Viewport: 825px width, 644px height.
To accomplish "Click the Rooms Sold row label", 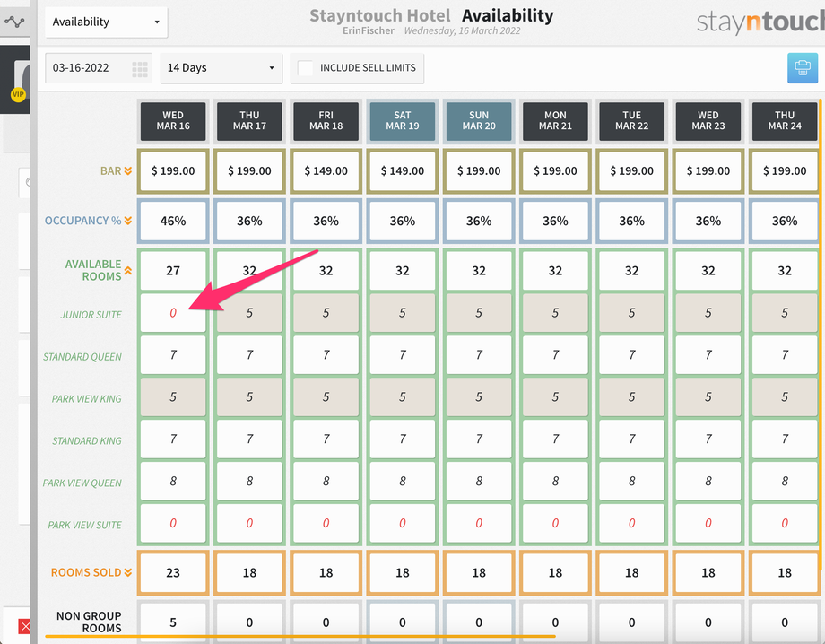I will (86, 572).
